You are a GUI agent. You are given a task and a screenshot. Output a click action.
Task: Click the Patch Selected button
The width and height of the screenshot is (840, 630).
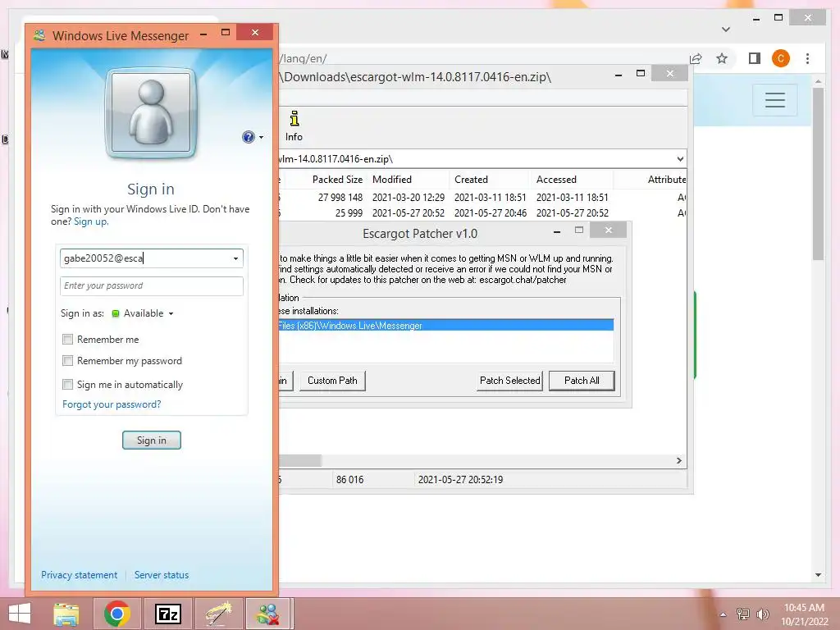tap(509, 381)
